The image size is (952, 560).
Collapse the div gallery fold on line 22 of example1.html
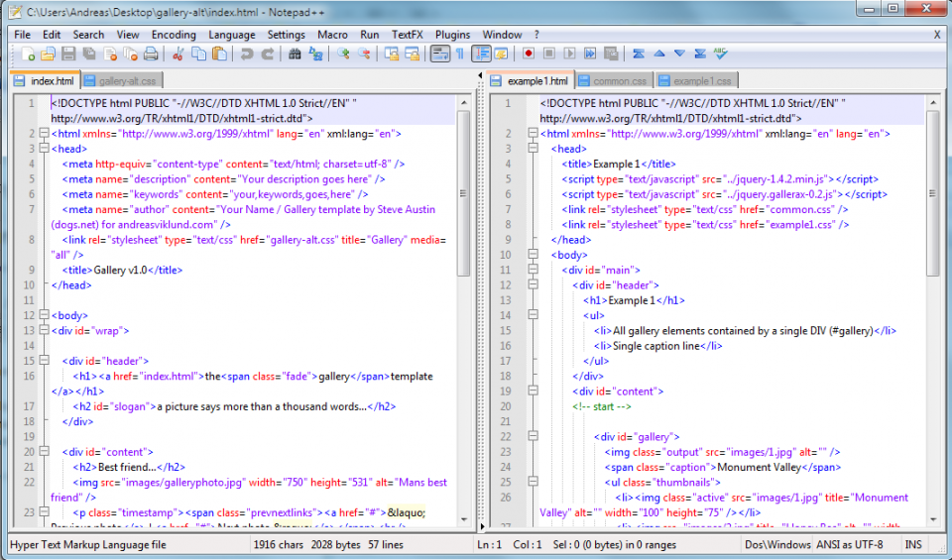click(x=534, y=436)
